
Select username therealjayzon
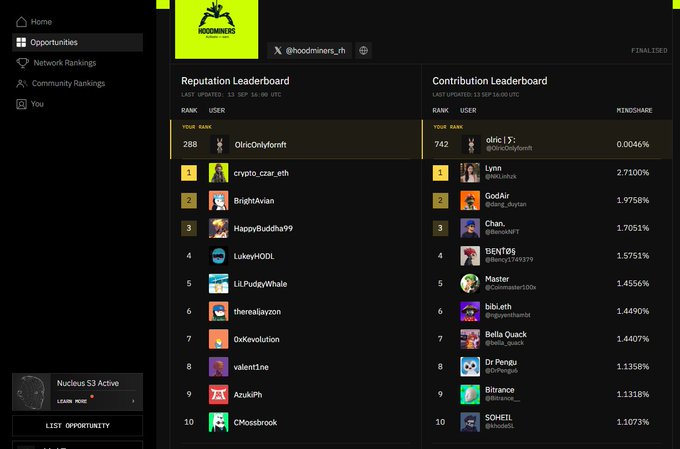[x=257, y=312]
